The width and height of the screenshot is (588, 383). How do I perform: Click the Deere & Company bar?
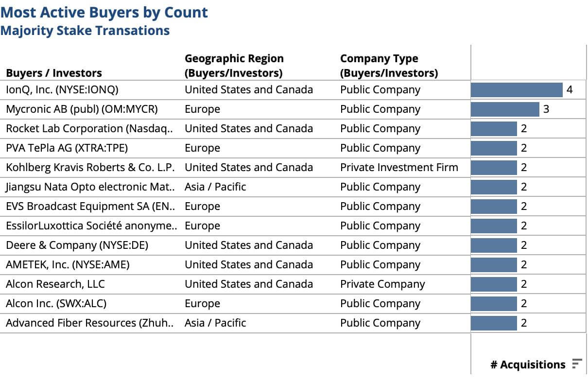point(494,245)
